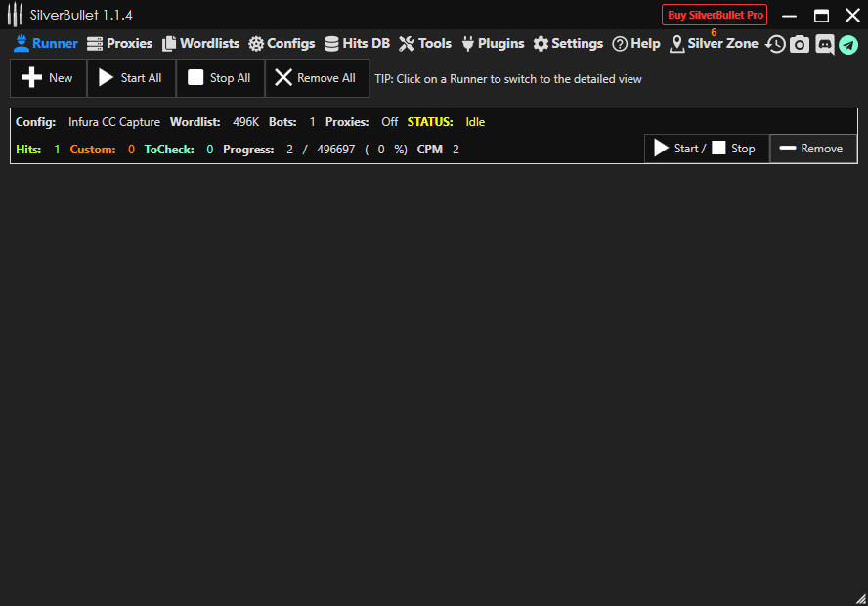Open the Help tab
Image resolution: width=868 pixels, height=606 pixels.
point(636,44)
